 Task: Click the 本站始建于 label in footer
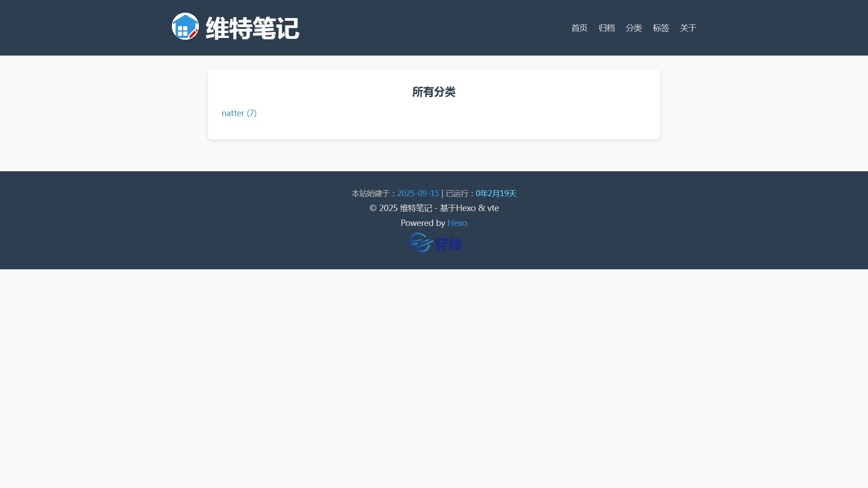[x=372, y=193]
